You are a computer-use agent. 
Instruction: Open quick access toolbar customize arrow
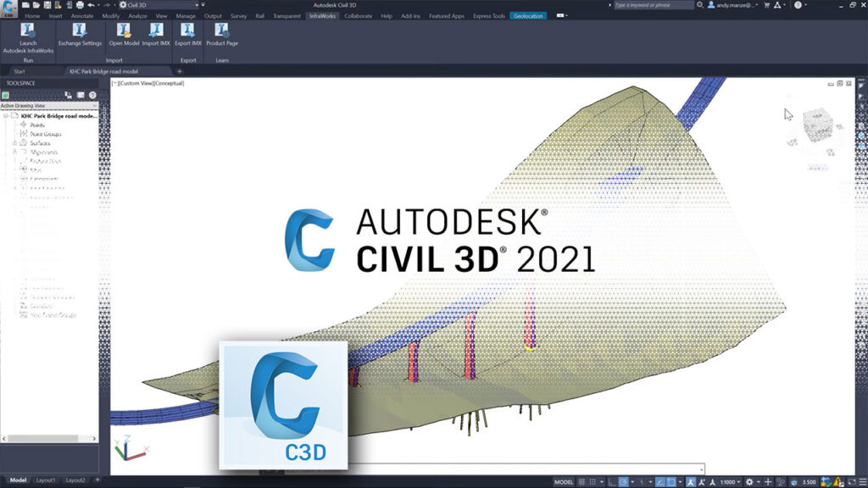(x=203, y=5)
